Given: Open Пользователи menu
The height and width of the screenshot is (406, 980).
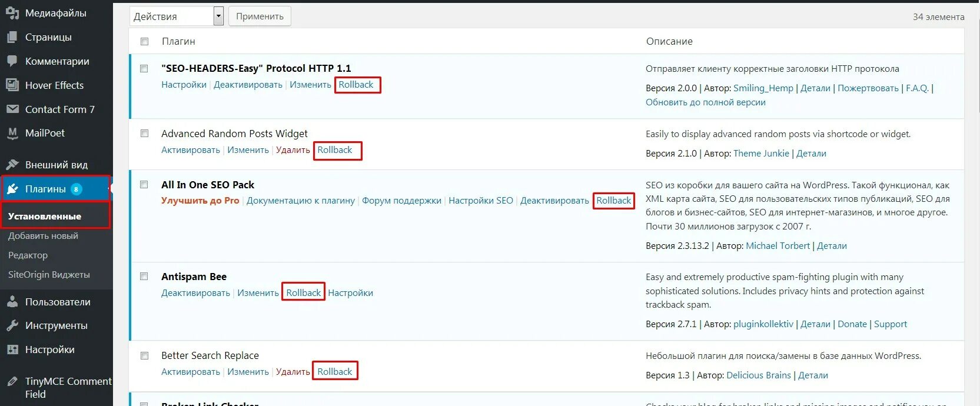Looking at the screenshot, I should point(58,302).
